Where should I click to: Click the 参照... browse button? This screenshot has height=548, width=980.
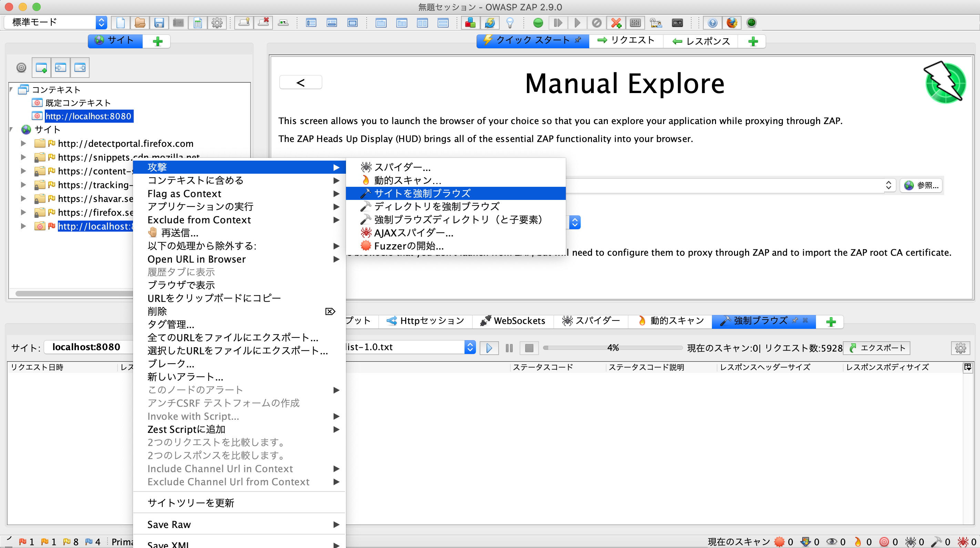tap(921, 185)
